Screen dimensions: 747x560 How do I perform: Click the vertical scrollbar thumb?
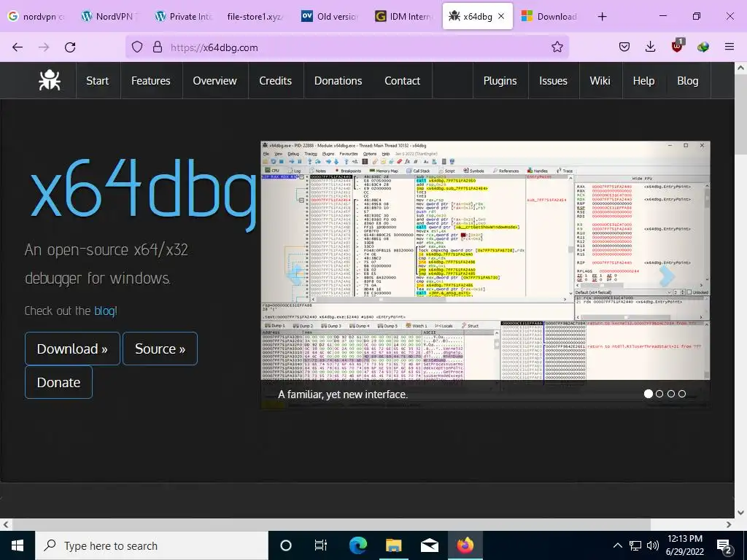coord(740,114)
